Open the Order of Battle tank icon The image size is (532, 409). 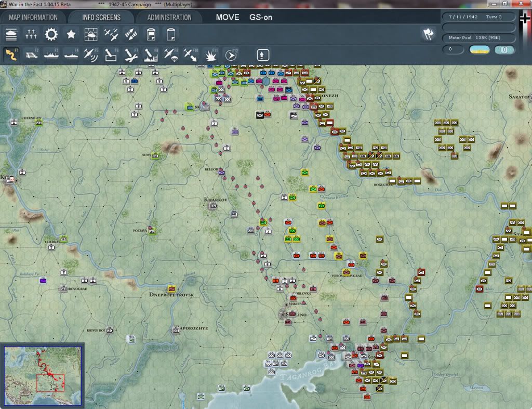pyautogui.click(x=11, y=34)
